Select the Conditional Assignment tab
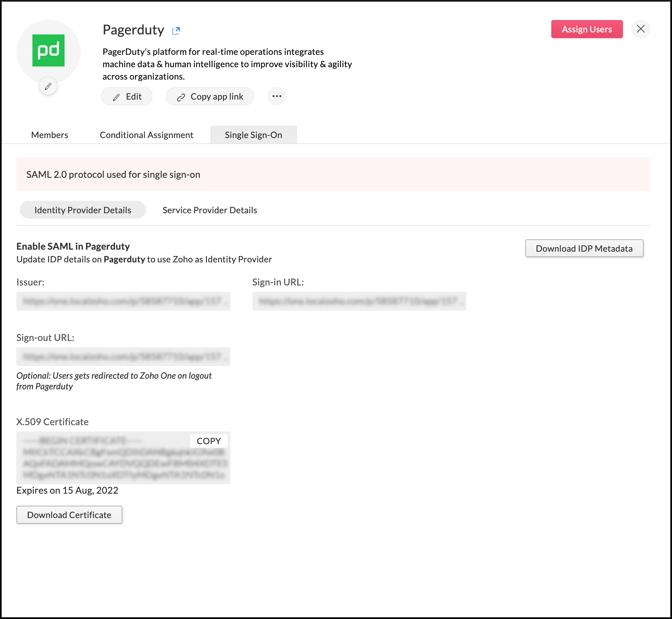 (x=146, y=135)
